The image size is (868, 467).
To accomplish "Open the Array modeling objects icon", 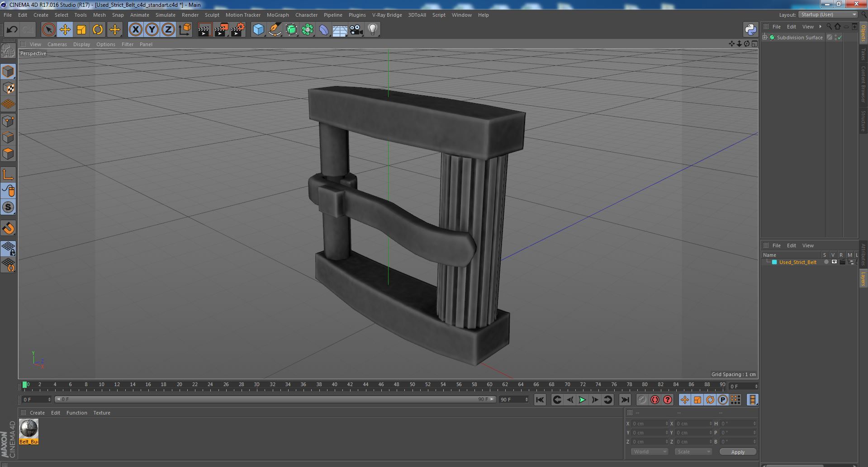I will click(308, 30).
